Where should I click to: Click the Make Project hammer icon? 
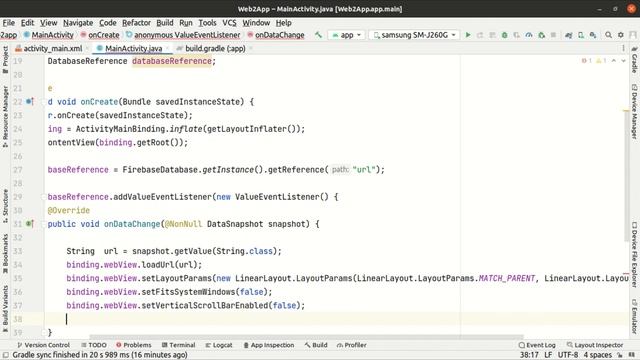(x=318, y=35)
